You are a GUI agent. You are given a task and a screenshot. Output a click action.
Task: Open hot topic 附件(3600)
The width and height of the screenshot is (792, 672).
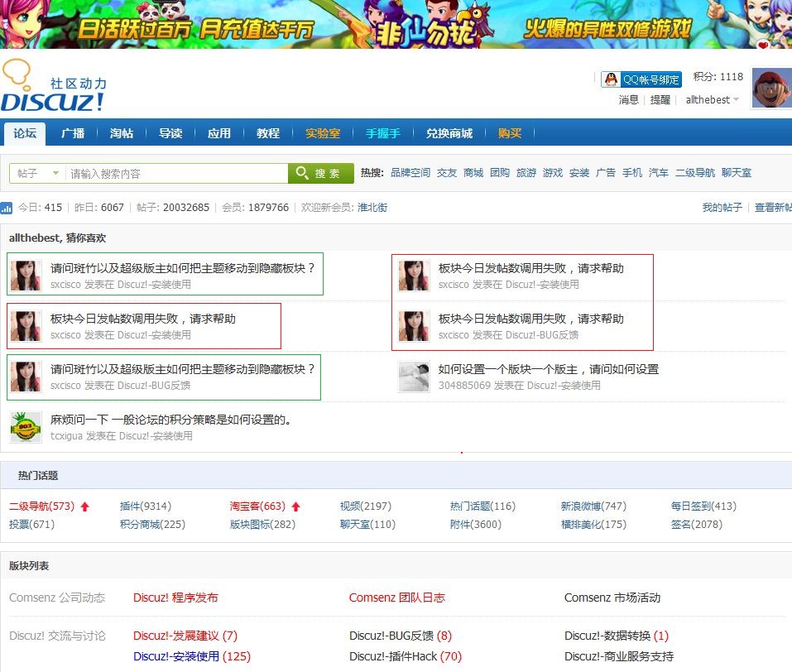pyautogui.click(x=476, y=525)
